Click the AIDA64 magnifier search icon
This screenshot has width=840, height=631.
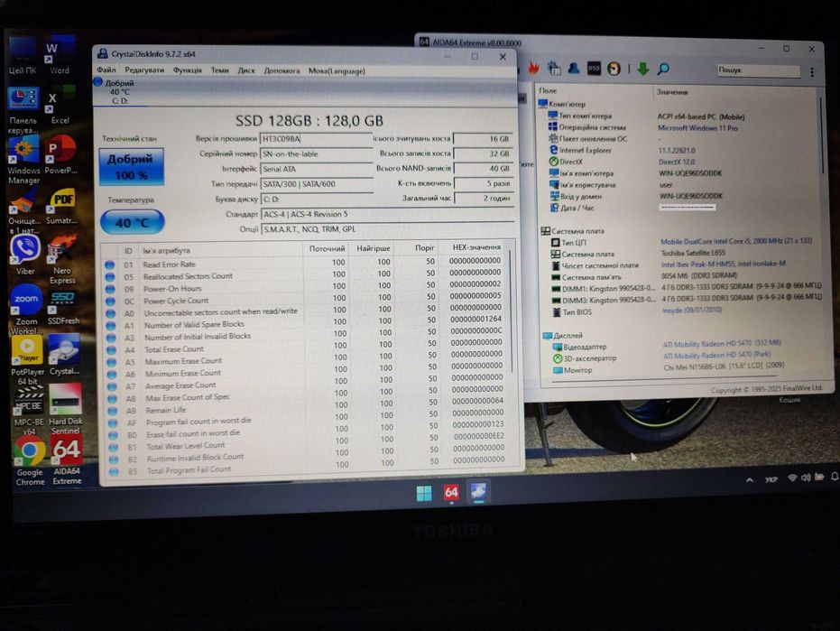click(x=663, y=69)
